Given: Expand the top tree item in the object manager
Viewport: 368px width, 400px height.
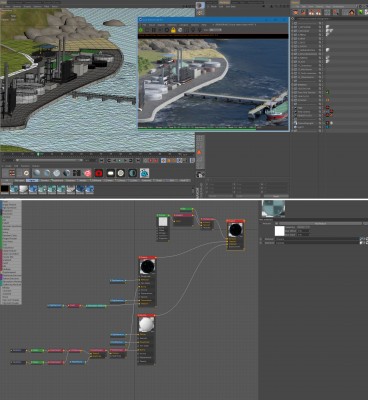Looking at the screenshot, I should (x=292, y=23).
